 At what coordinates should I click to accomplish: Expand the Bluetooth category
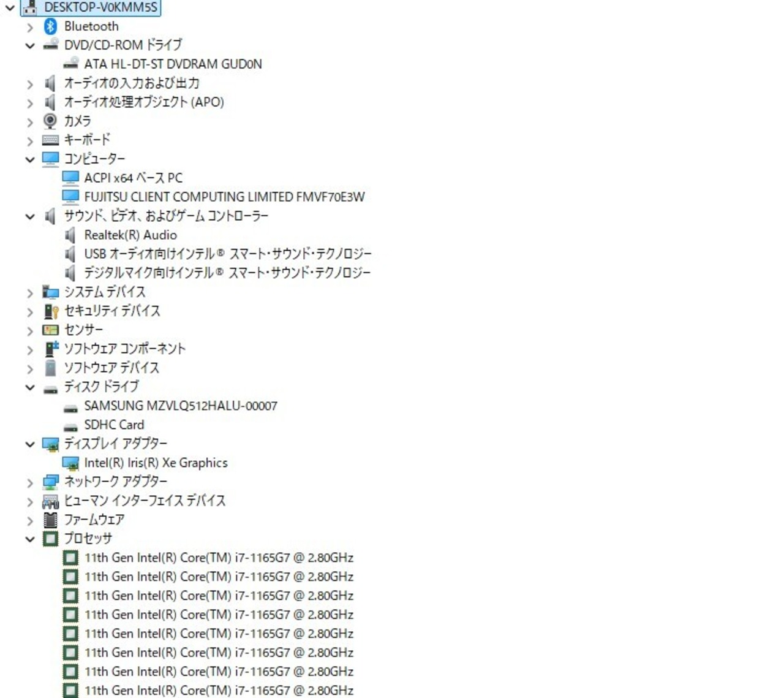click(30, 27)
